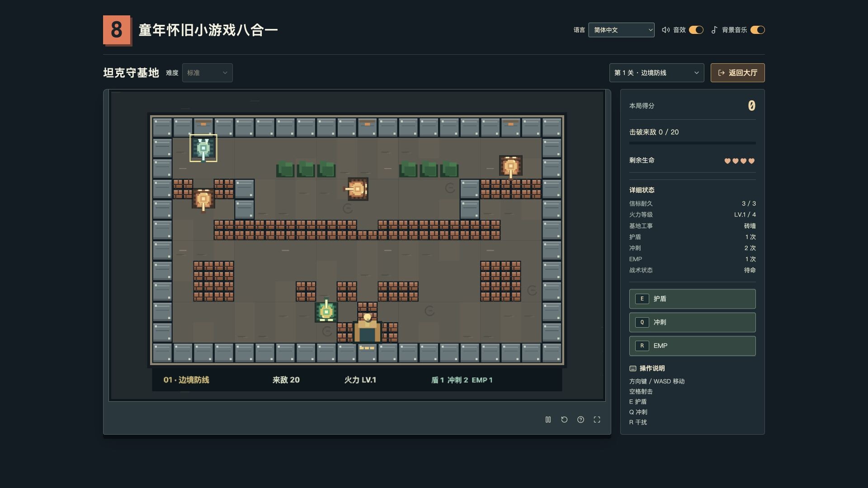Click the background music note icon

point(714,30)
